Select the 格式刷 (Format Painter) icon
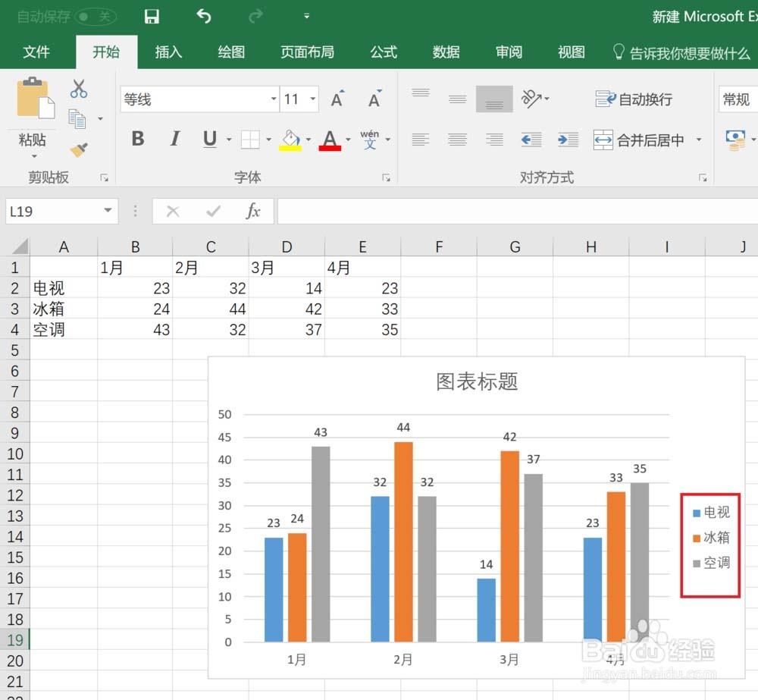Image resolution: width=758 pixels, height=700 pixels. click(80, 149)
